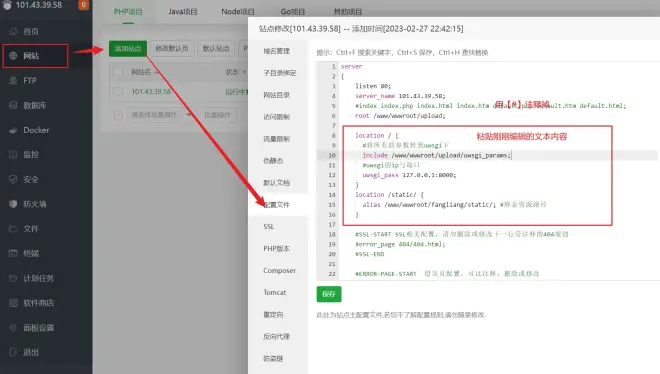
Task: Sort by the 网站名 column arrow
Action: [157, 72]
